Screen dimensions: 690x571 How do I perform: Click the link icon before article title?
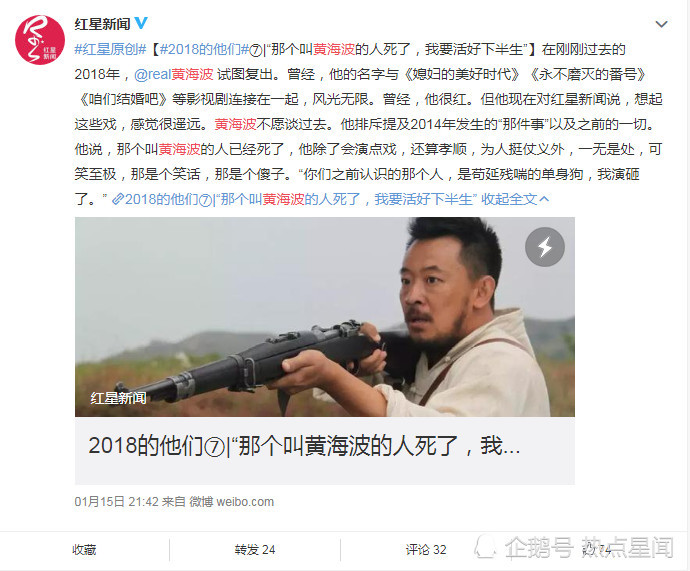click(117, 200)
